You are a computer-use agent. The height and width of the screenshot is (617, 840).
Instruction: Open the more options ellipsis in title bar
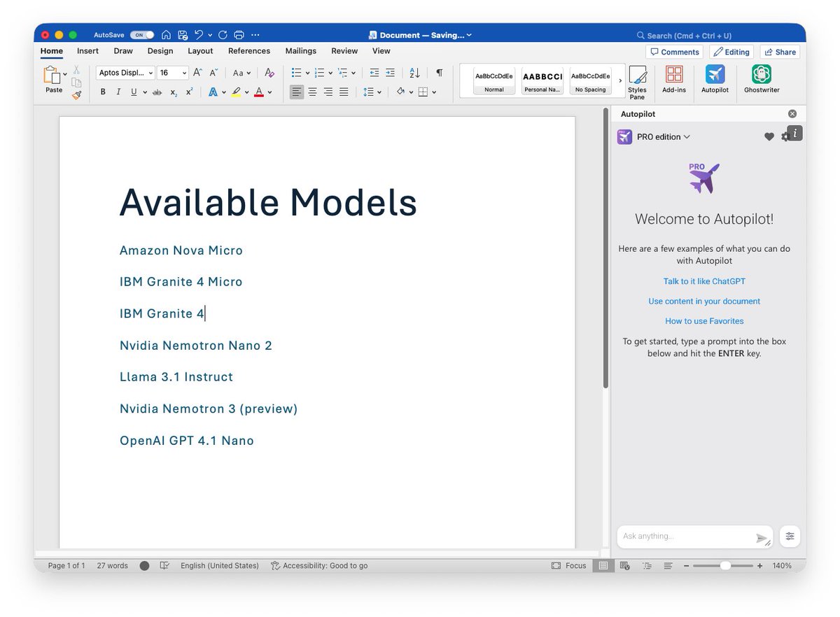pos(255,35)
